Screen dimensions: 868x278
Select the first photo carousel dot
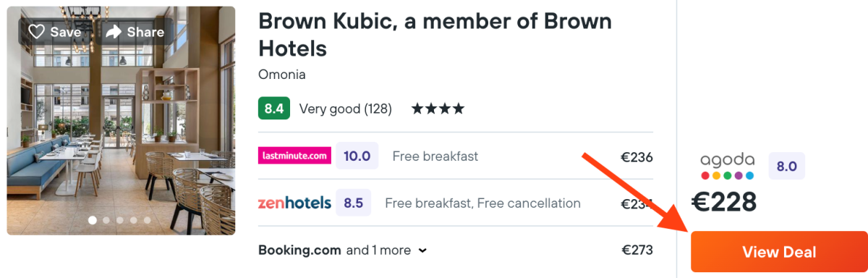pos(92,220)
